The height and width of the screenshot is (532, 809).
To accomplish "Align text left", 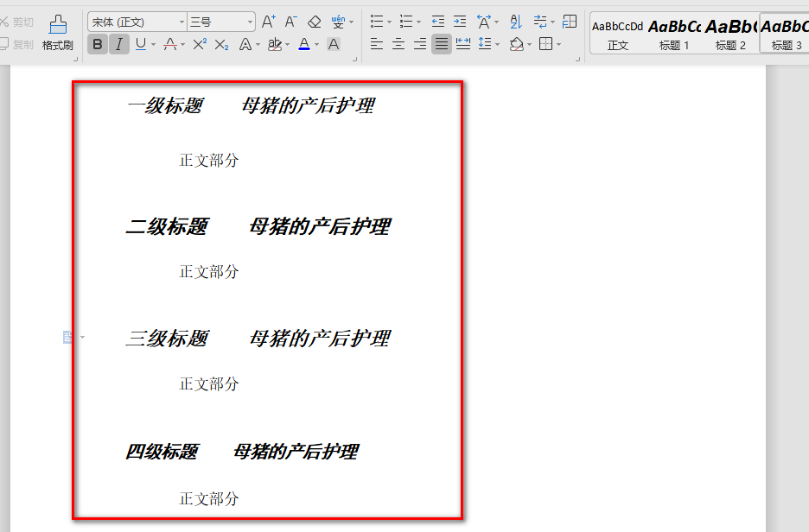I will pyautogui.click(x=377, y=44).
